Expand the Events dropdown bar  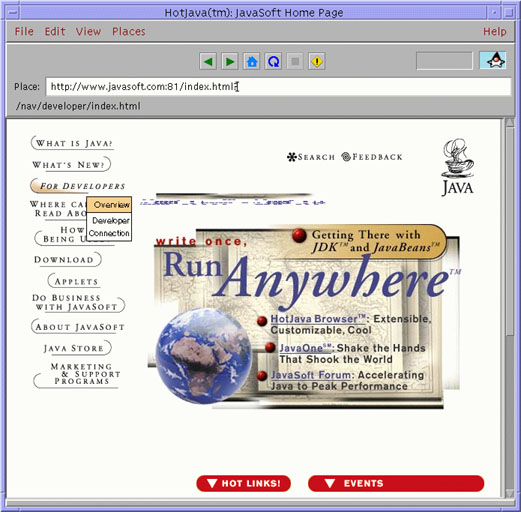click(x=396, y=483)
